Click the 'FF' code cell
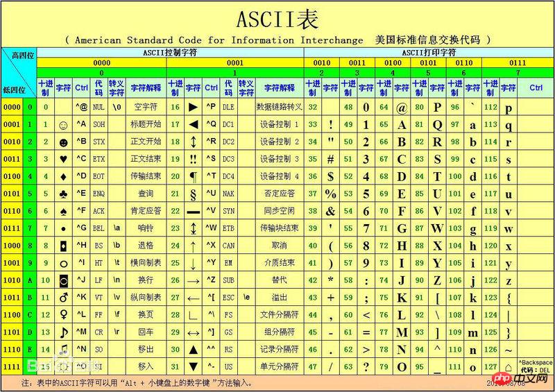Screen dimensions: 555x392 (x=99, y=315)
